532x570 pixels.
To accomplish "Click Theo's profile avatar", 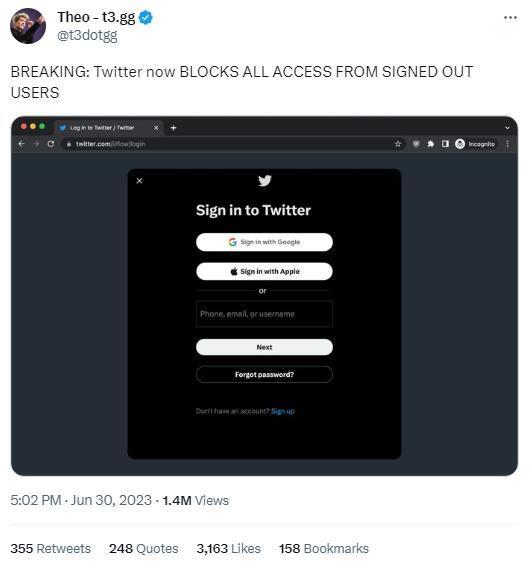I will point(28,26).
